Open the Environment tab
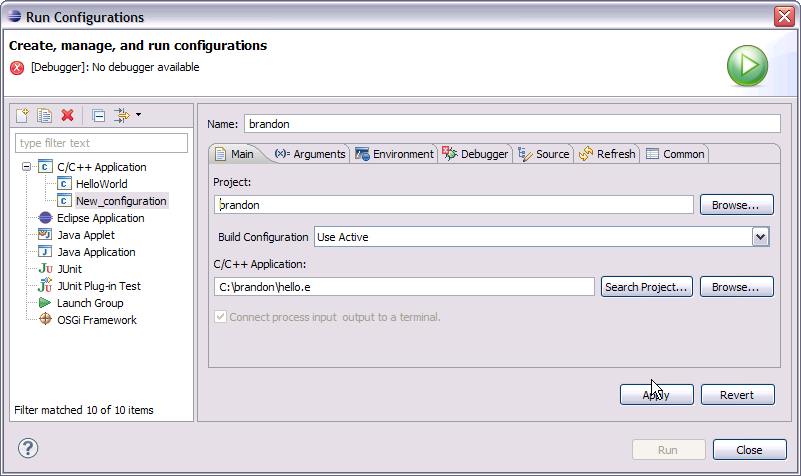801x476 pixels. (394, 154)
